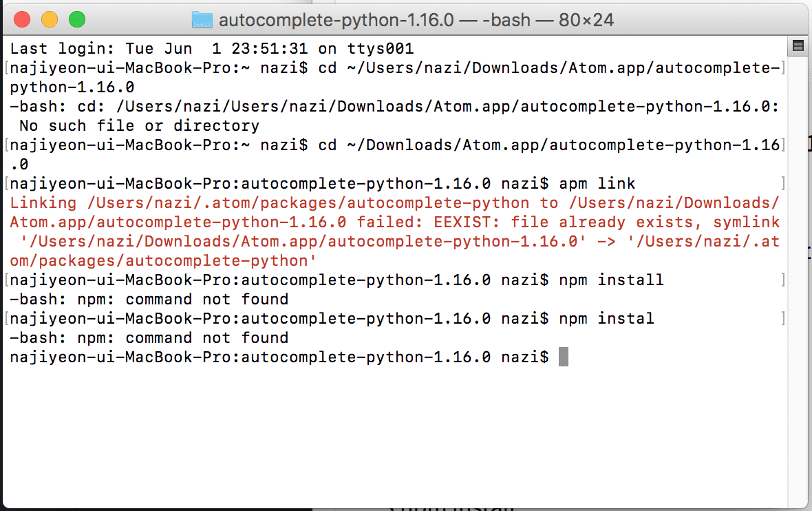Click the "npm install" command text
This screenshot has width=812, height=511.
(x=611, y=280)
